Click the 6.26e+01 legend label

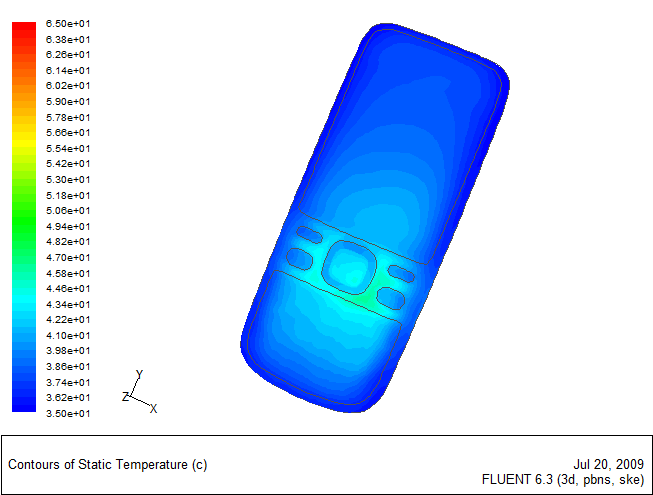click(68, 55)
